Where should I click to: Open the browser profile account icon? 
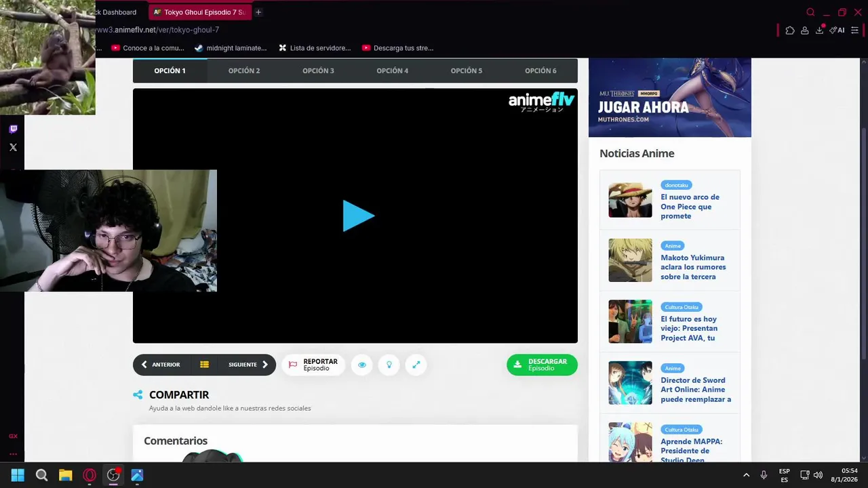pos(804,30)
